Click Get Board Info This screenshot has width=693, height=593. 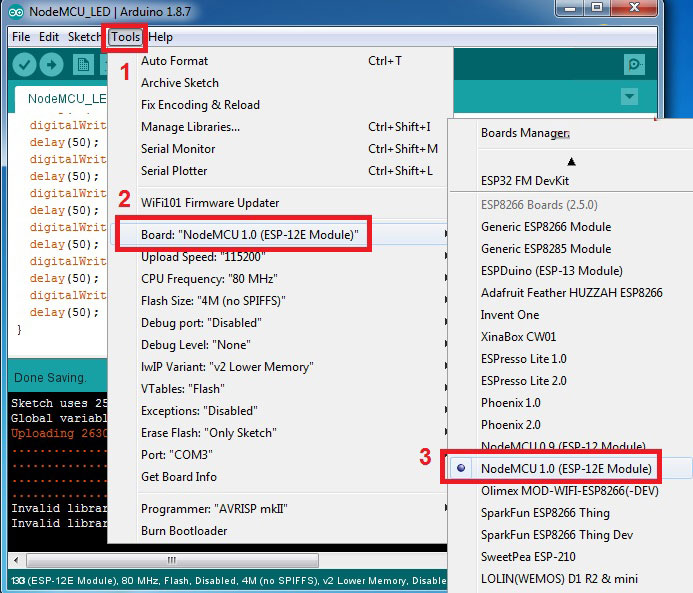click(x=178, y=476)
